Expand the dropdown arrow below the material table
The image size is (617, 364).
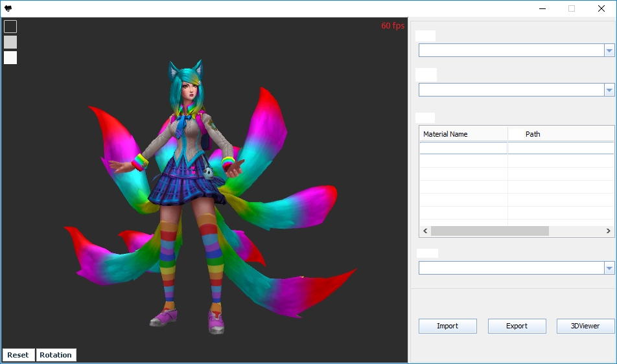(x=609, y=268)
